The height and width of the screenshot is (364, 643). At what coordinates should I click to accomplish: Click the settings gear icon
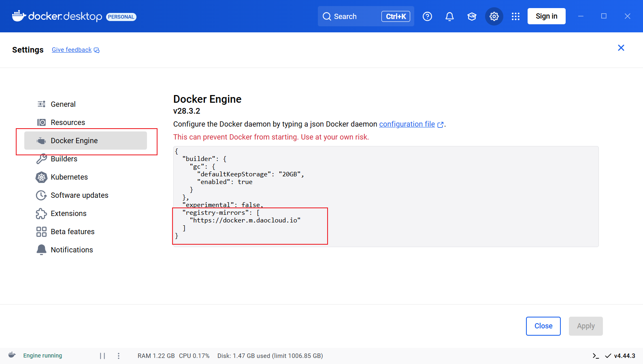[x=494, y=16]
